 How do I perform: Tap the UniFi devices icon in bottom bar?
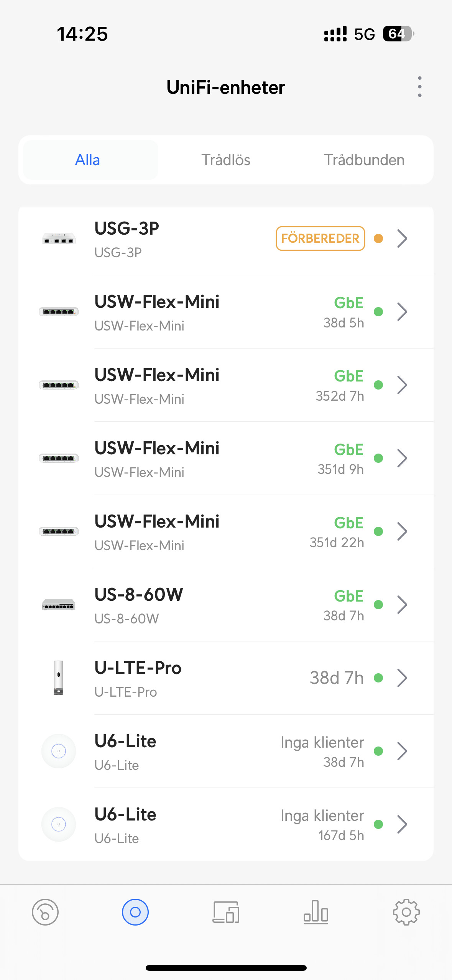click(x=135, y=912)
